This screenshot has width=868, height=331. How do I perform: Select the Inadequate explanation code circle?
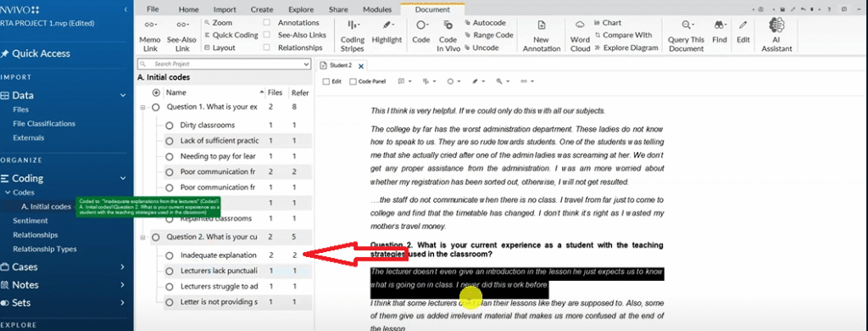click(x=170, y=255)
